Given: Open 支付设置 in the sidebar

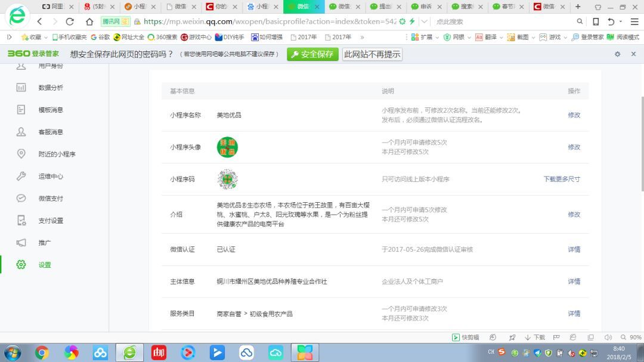Looking at the screenshot, I should coord(51,221).
